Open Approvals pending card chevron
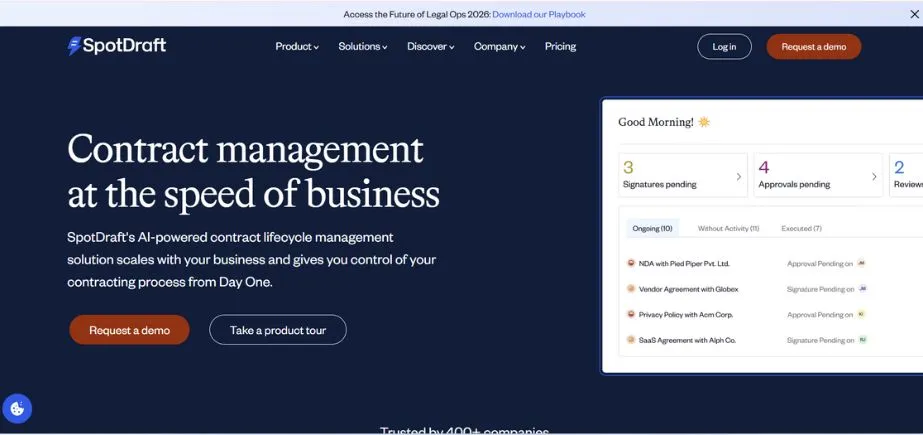Viewport: 923px width, 435px height. point(874,176)
